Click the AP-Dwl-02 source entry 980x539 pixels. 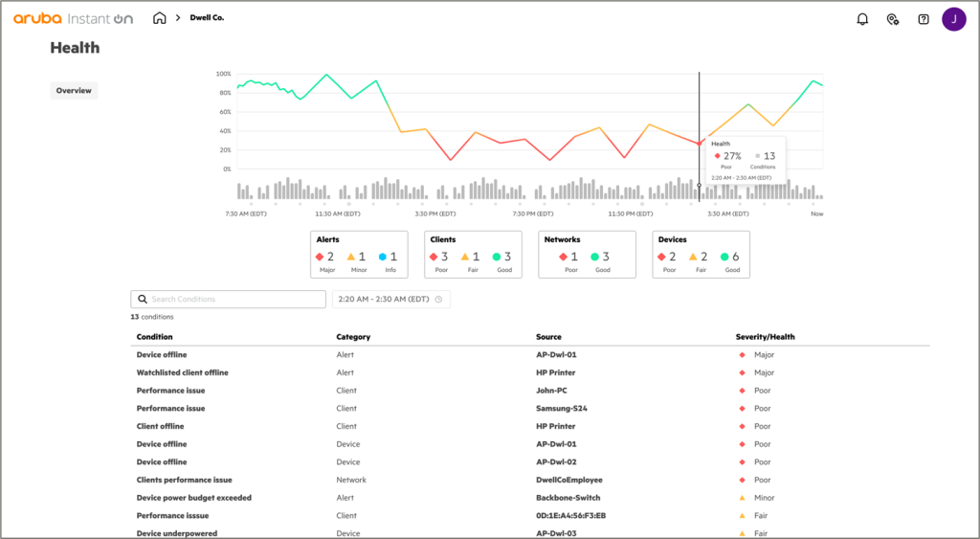coord(556,462)
